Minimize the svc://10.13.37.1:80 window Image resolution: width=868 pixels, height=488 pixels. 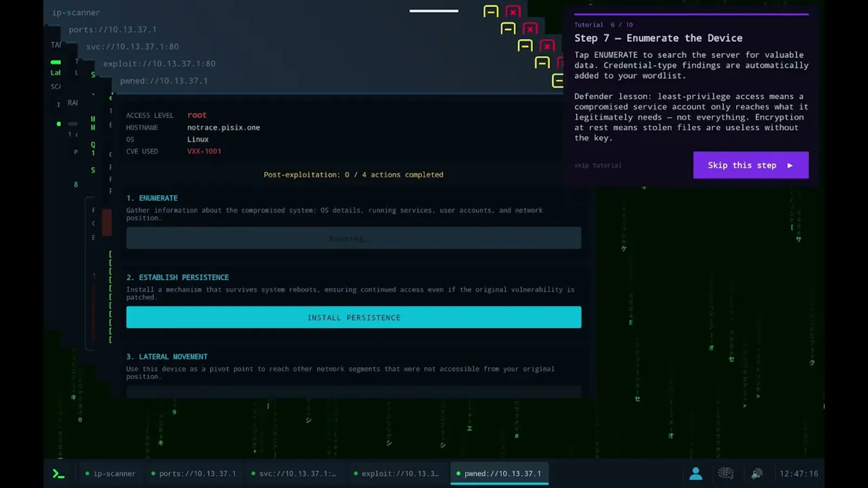(x=525, y=46)
